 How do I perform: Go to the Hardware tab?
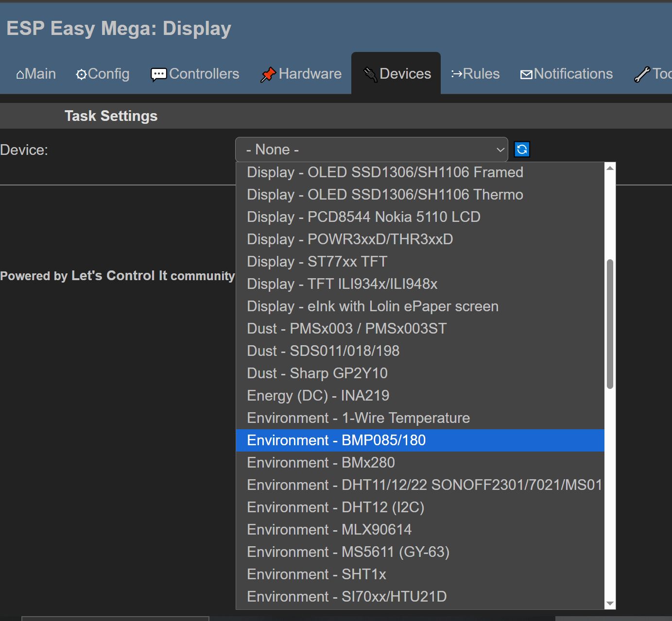click(301, 74)
